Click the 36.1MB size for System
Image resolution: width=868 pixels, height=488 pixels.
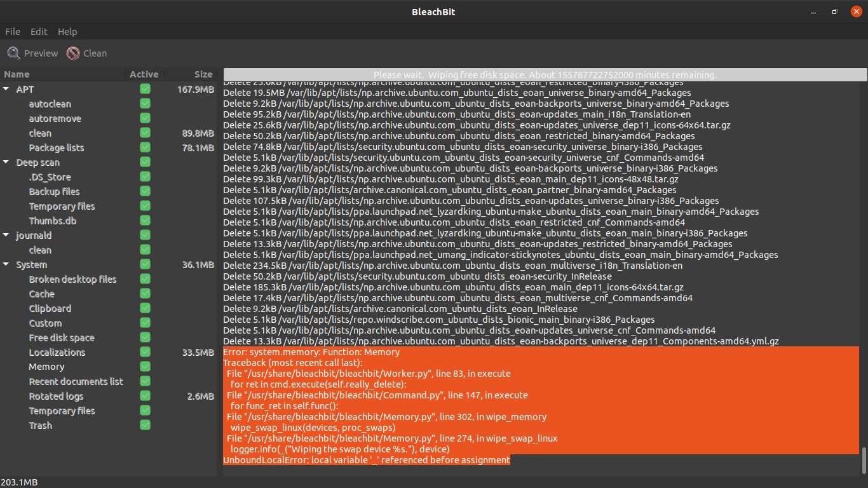[x=198, y=265]
